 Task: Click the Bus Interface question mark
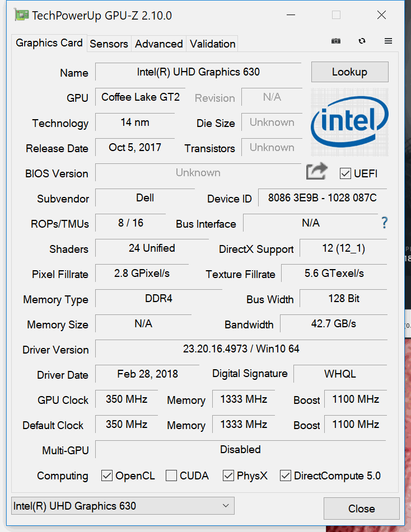[x=384, y=223]
